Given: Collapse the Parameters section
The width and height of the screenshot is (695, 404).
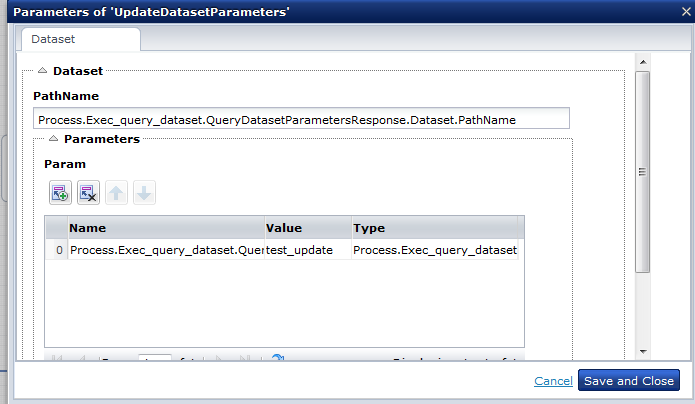Looking at the screenshot, I should coord(53,139).
